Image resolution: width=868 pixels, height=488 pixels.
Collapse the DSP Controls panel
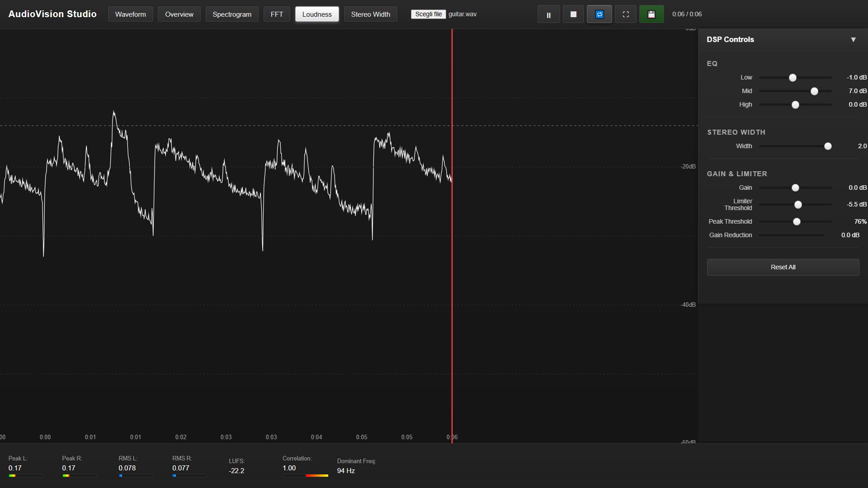[x=853, y=40]
